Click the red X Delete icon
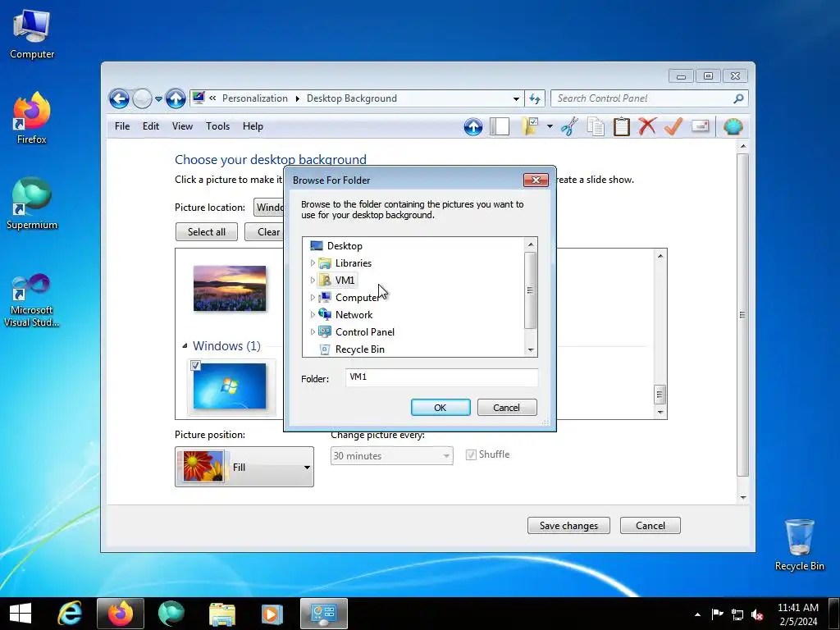The image size is (840, 630). point(647,126)
